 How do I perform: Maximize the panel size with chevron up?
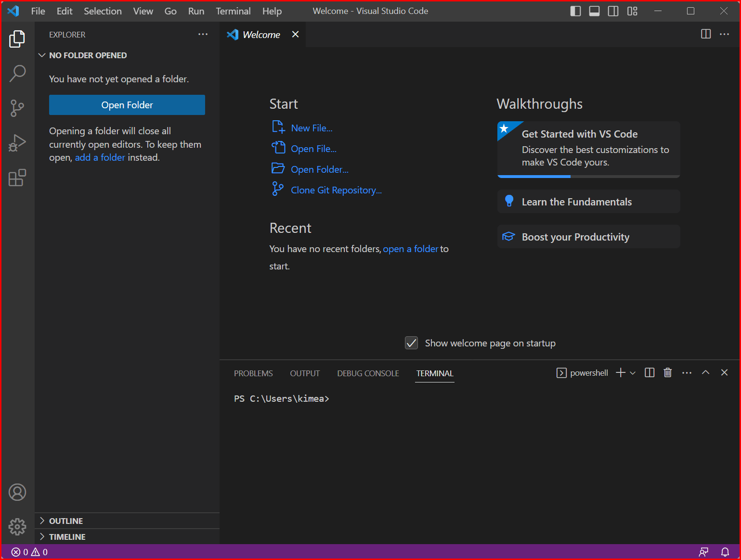click(705, 372)
